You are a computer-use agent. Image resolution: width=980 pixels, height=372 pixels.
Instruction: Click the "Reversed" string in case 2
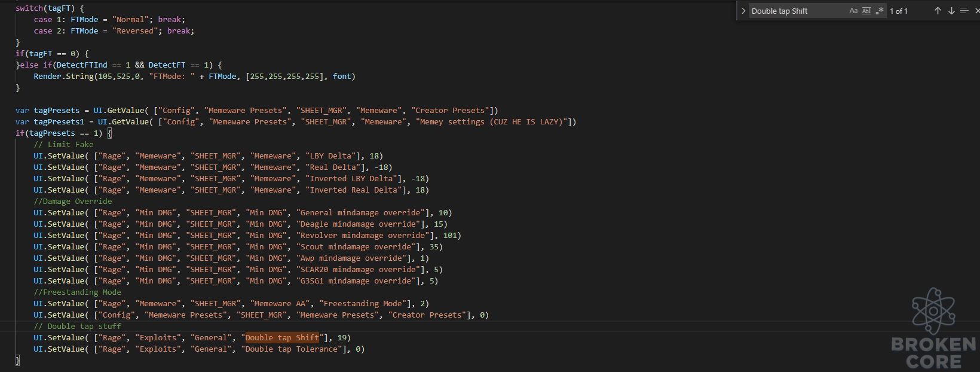point(135,31)
